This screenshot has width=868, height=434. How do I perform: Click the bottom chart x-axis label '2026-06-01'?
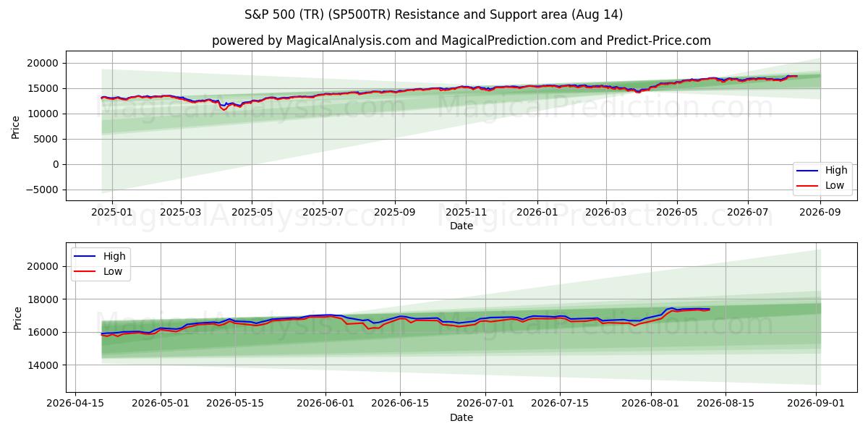pyautogui.click(x=325, y=405)
